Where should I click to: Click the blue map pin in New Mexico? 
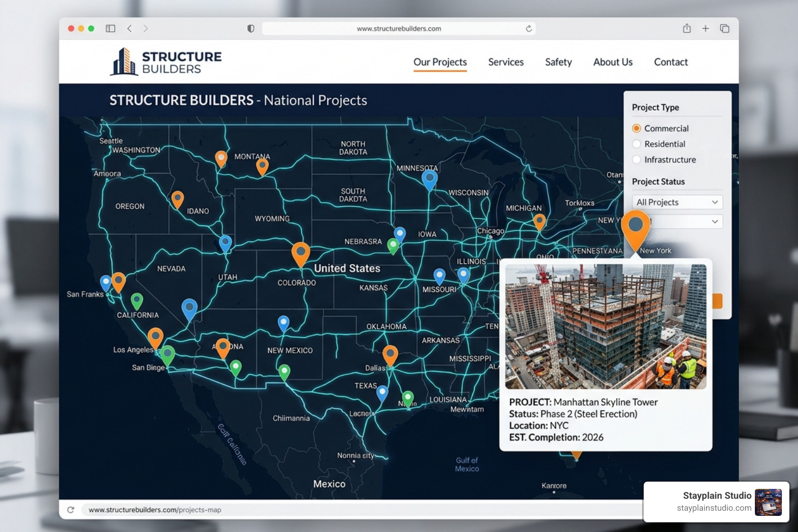tap(284, 324)
